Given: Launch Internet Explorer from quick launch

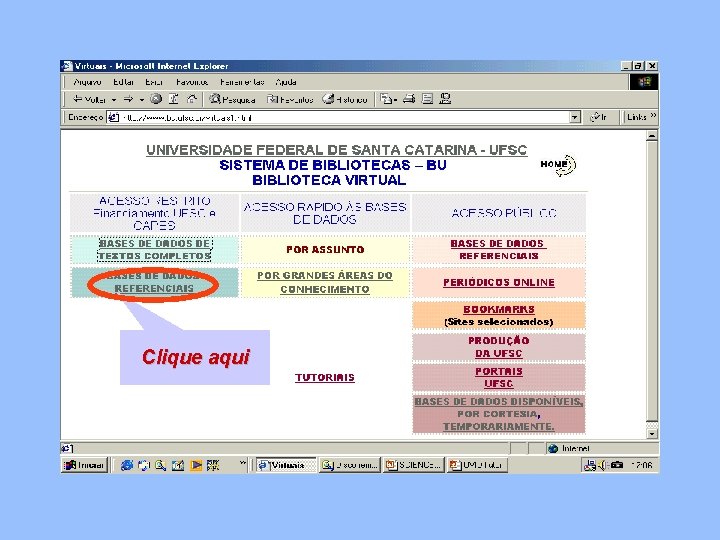Looking at the screenshot, I should point(126,465).
